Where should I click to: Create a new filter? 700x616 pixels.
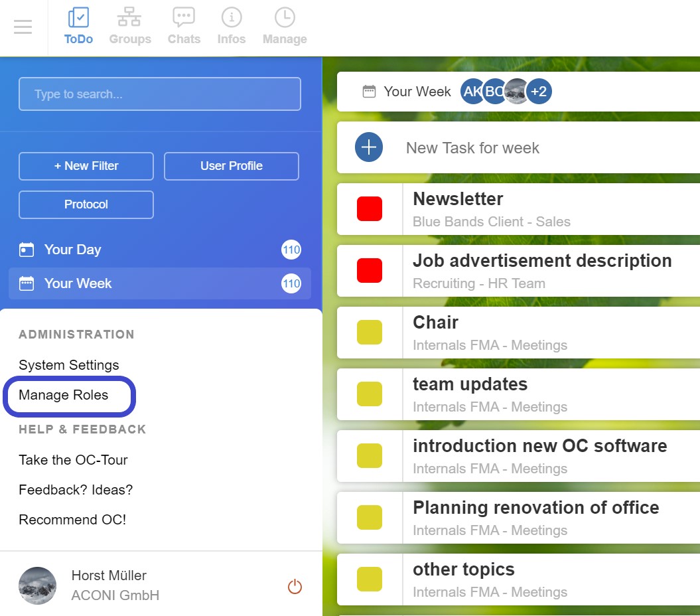pyautogui.click(x=86, y=166)
